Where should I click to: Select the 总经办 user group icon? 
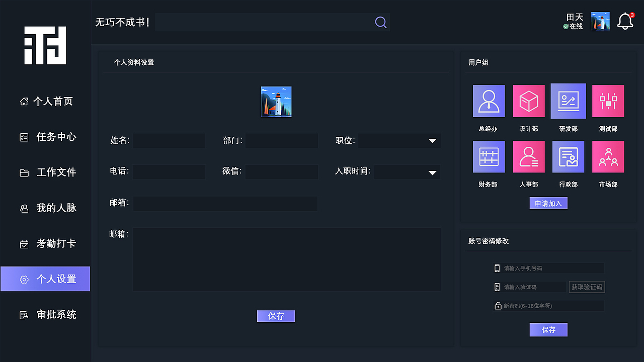coord(489,101)
